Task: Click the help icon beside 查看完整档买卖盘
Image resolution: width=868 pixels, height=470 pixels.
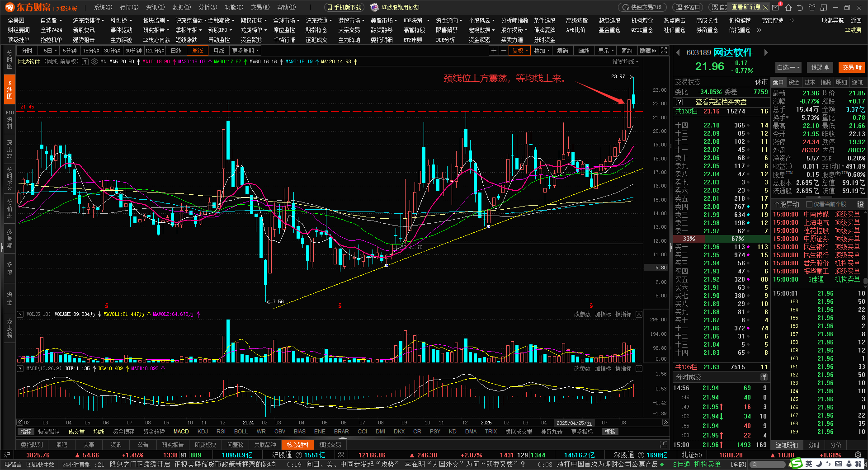Action: click(x=679, y=102)
